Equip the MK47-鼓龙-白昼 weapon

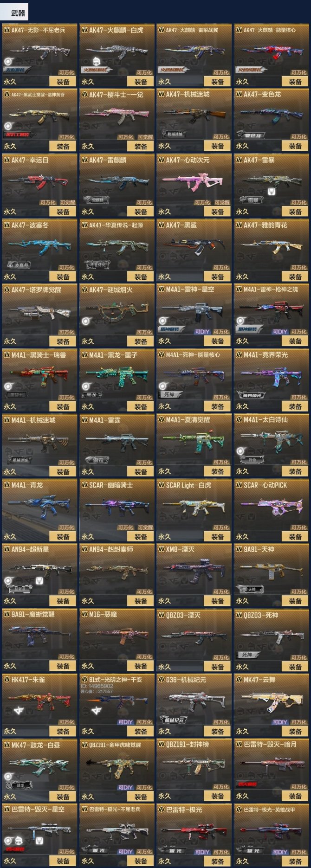[63, 797]
